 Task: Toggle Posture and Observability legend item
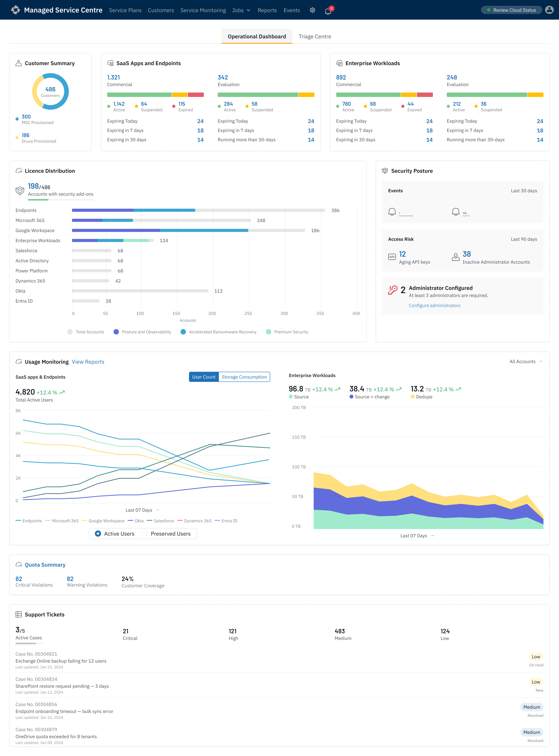142,332
